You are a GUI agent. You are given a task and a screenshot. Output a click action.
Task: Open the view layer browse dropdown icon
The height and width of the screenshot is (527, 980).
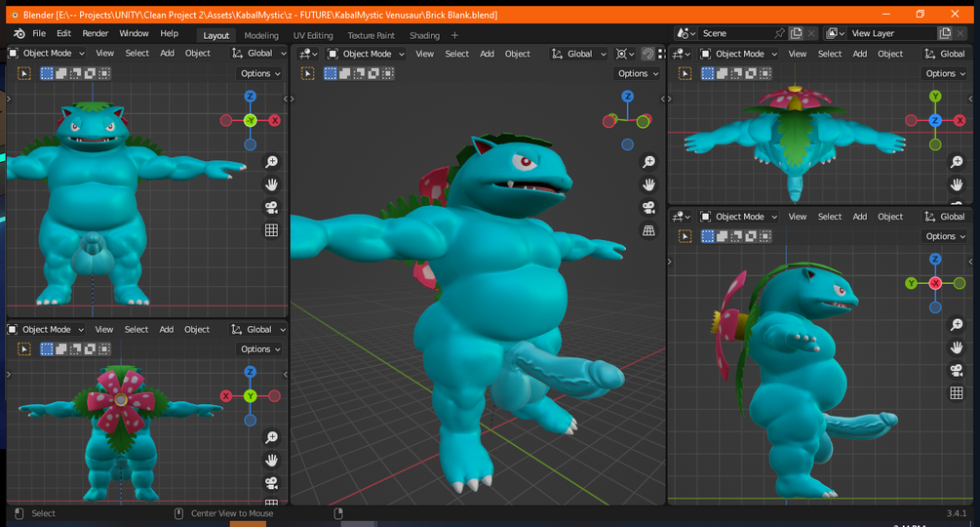click(x=836, y=33)
